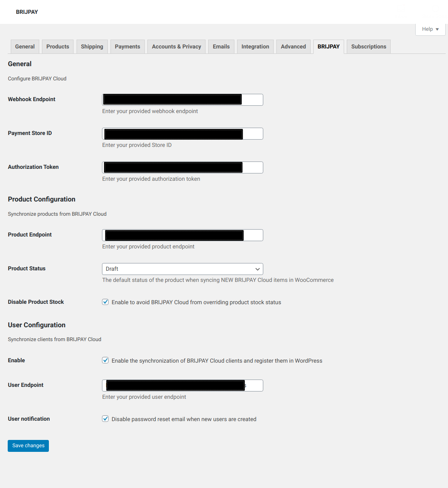
Task: Open the Subscriptions tab
Action: click(x=369, y=47)
